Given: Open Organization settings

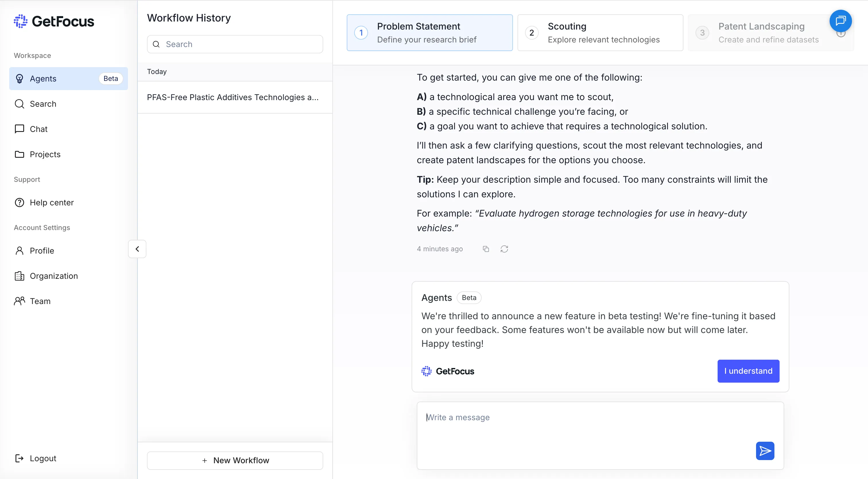Looking at the screenshot, I should click(x=68, y=276).
